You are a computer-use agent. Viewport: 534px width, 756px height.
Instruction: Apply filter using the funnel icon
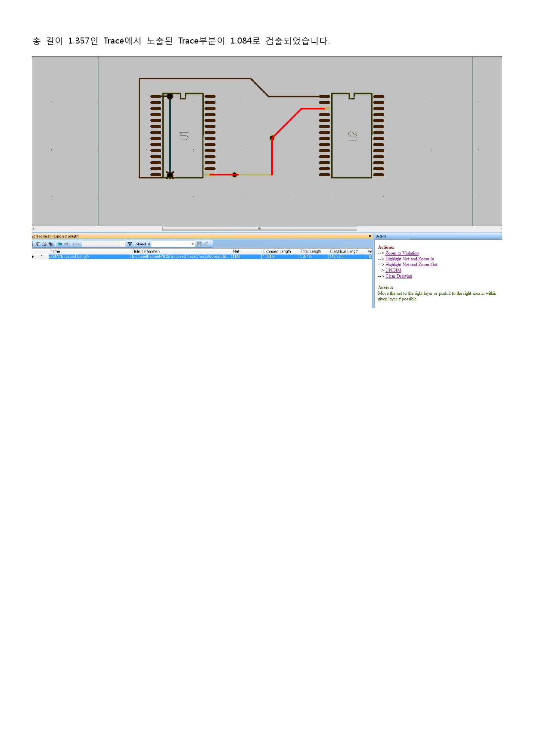click(130, 244)
